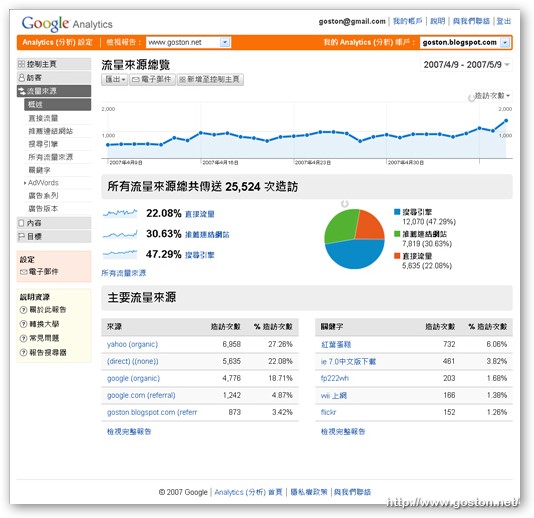
Task: Open the yahoo (organic) source link
Action: 132,344
